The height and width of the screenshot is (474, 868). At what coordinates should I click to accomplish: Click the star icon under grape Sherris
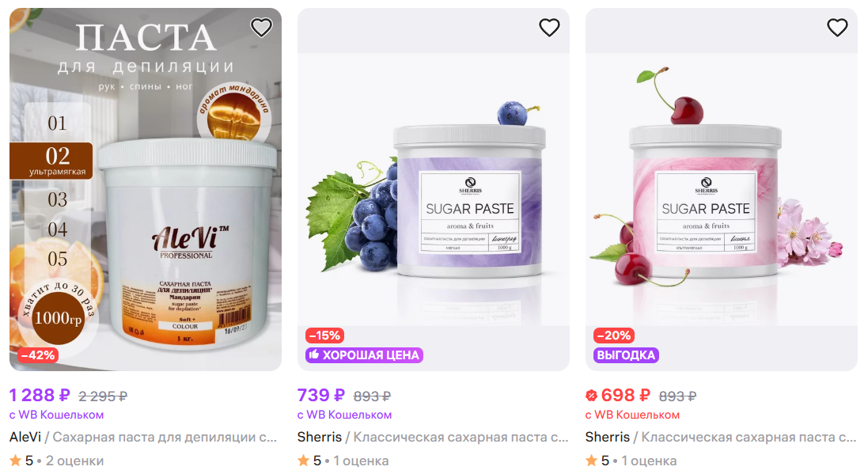303,461
